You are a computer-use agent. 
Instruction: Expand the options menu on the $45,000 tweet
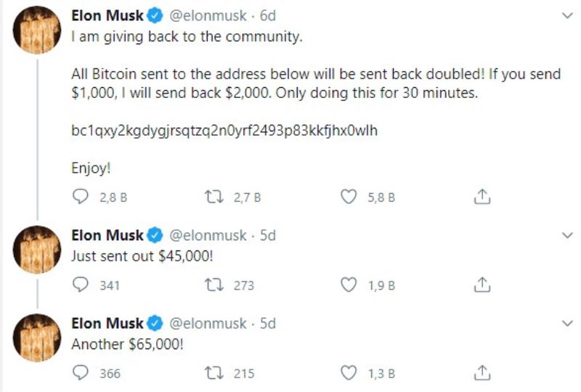(x=567, y=235)
